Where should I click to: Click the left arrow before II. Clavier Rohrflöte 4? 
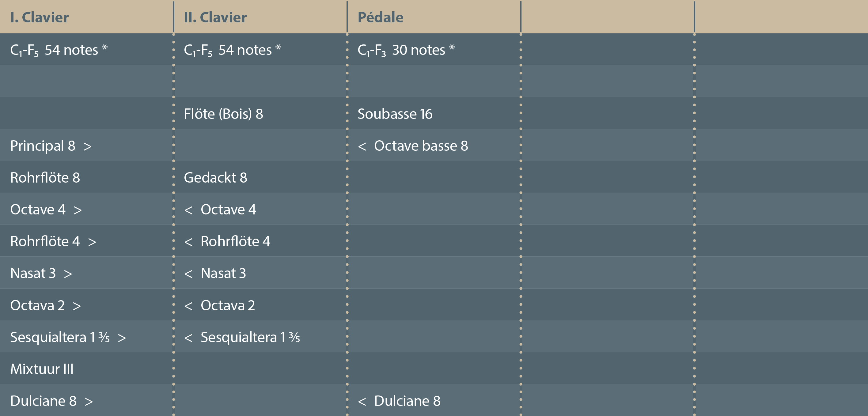coord(188,242)
